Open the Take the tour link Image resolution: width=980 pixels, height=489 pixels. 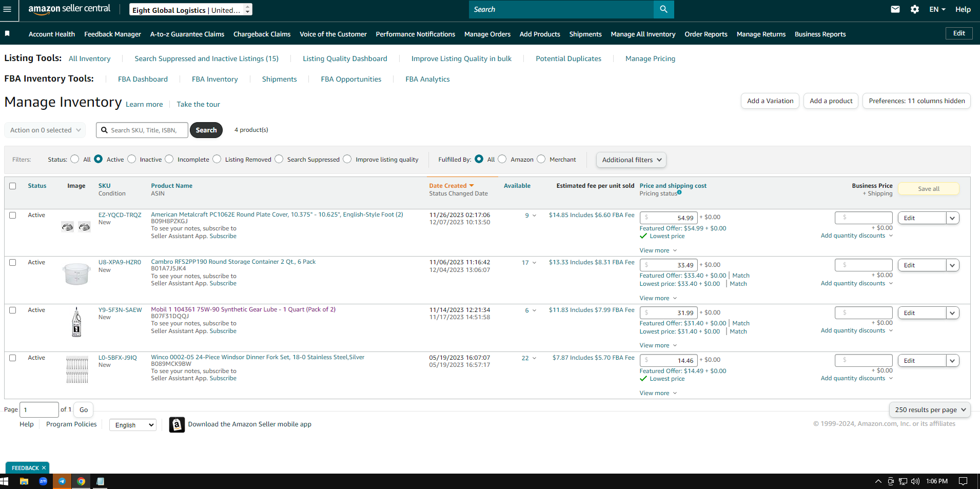(x=198, y=104)
